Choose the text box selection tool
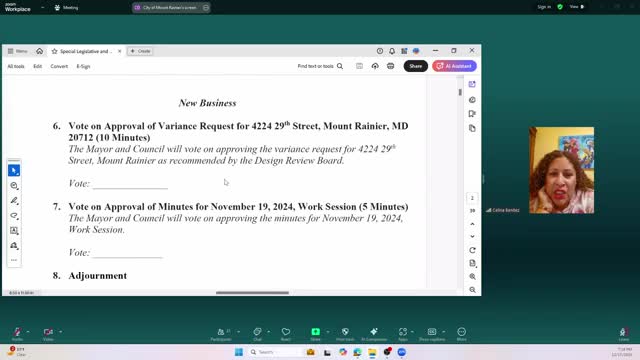The height and width of the screenshot is (360, 640). click(14, 231)
